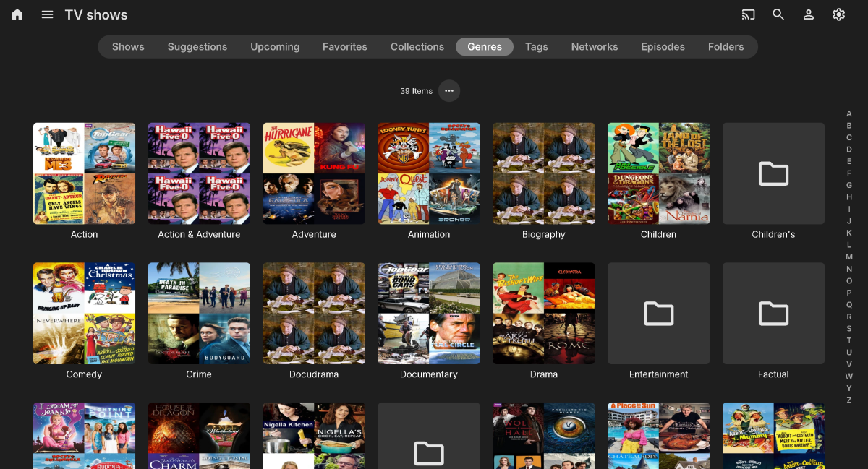Switch to the Tags tab
868x469 pixels.
[537, 47]
